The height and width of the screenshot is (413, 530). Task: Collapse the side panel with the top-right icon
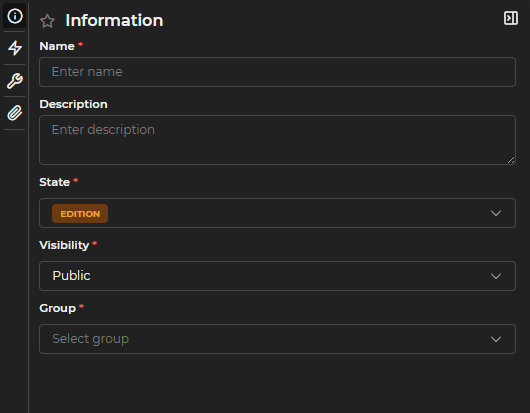pos(510,18)
